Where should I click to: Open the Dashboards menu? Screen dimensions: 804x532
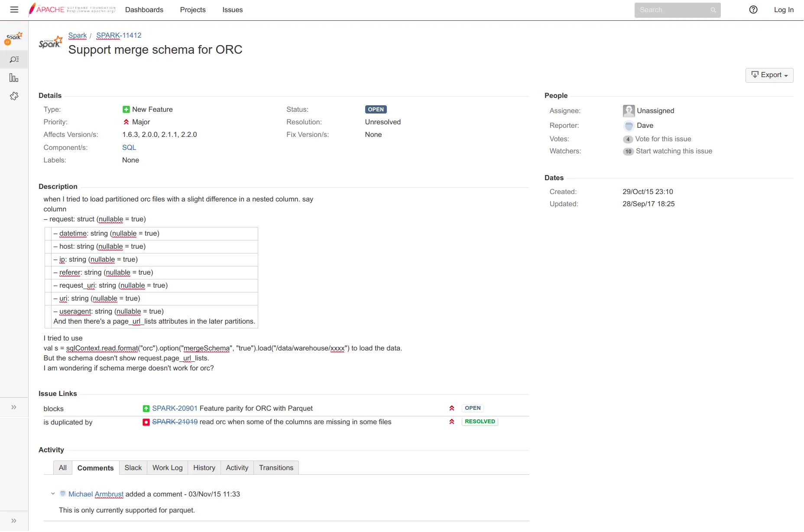point(144,10)
